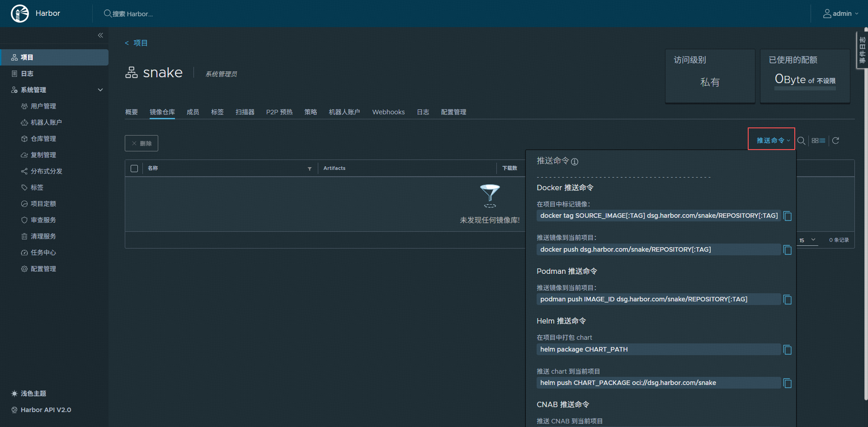Open the 事件日志 side panel tab
Viewport: 868px width, 427px height.
(x=863, y=50)
